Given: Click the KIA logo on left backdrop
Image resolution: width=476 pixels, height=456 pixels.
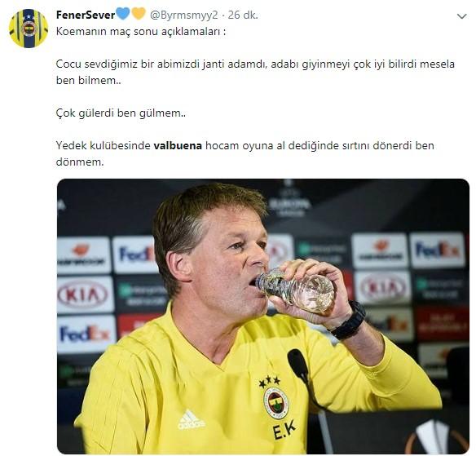Looking at the screenshot, I should (83, 294).
